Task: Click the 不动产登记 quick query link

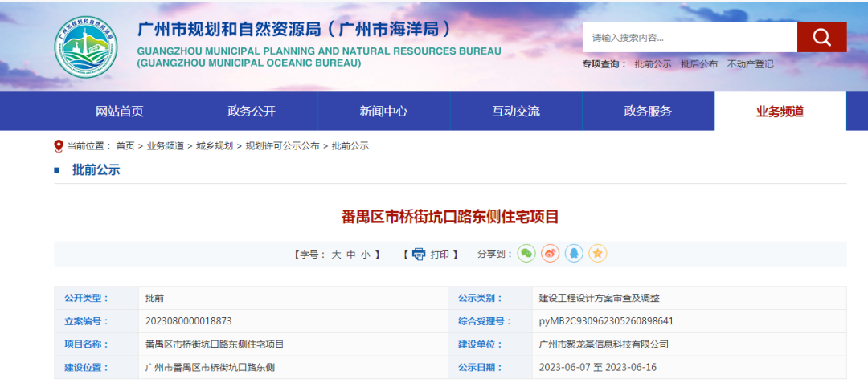Action: point(750,64)
